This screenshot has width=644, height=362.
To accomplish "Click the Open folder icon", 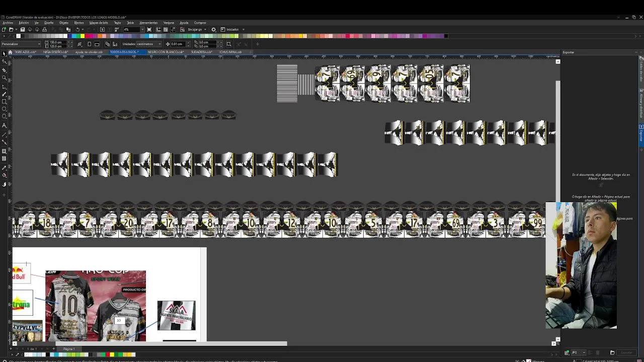I will pyautogui.click(x=11, y=29).
